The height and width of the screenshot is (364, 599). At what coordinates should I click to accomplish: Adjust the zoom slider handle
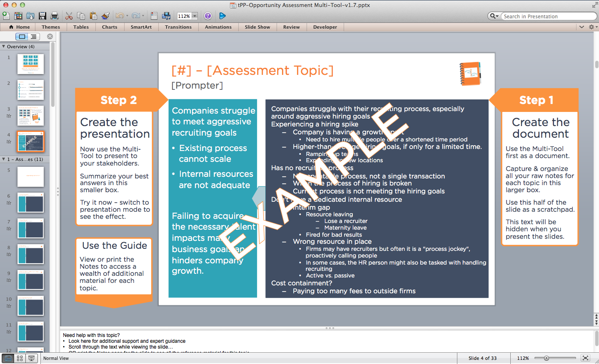pyautogui.click(x=546, y=358)
